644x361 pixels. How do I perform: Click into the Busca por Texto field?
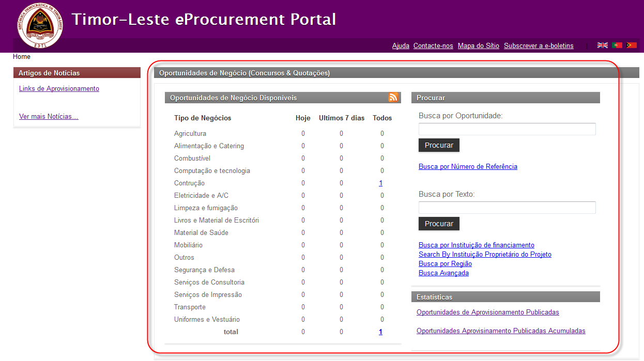[x=507, y=208]
